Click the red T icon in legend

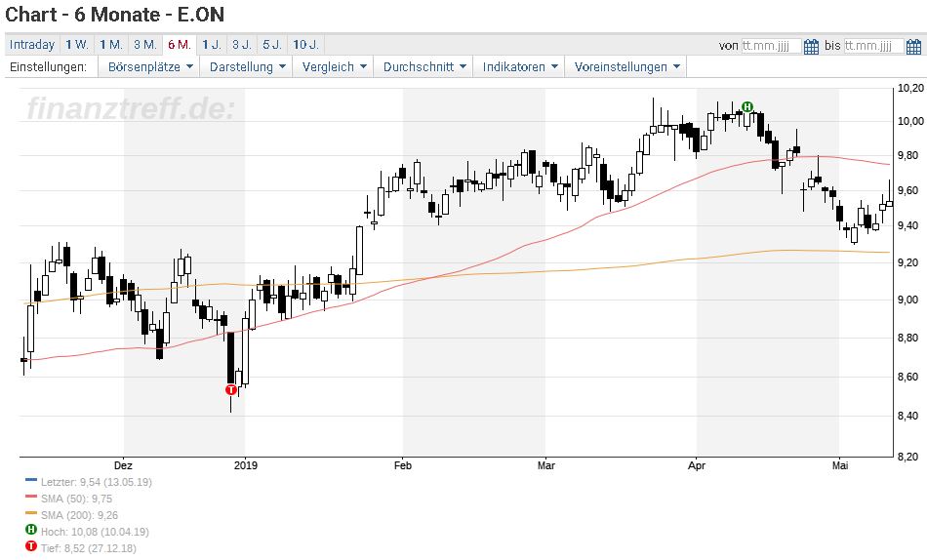pos(31,546)
